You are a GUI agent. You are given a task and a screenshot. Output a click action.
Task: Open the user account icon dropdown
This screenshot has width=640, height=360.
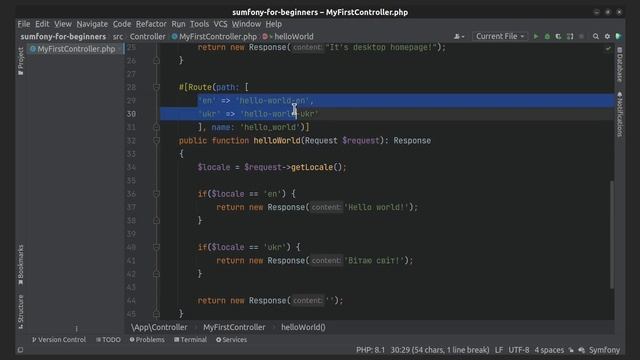(459, 36)
